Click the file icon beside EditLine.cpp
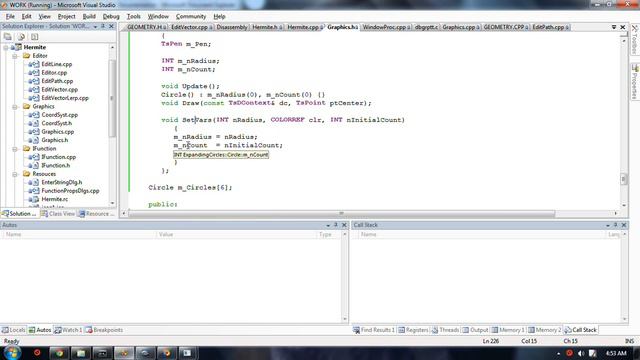This screenshot has height=360, width=640. (34, 64)
